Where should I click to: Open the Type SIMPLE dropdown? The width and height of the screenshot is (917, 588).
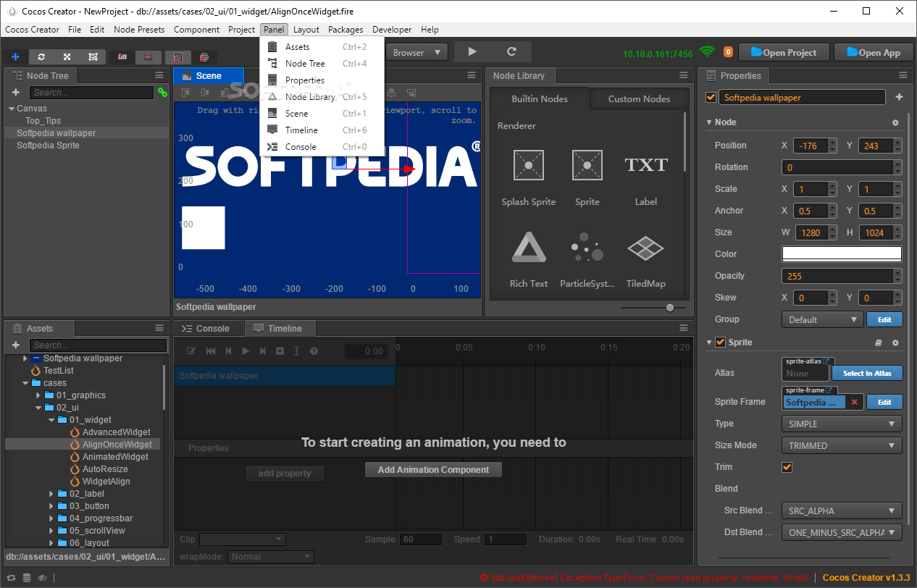coord(842,424)
